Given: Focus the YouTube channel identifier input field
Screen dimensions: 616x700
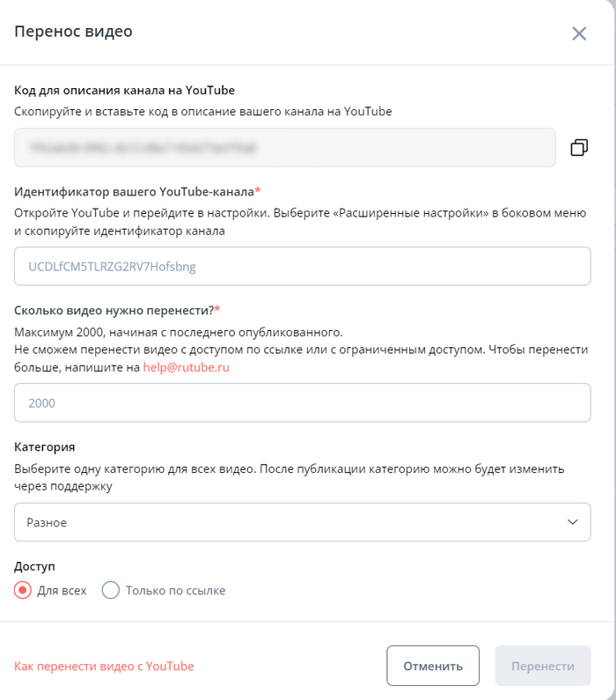Looking at the screenshot, I should tap(302, 266).
